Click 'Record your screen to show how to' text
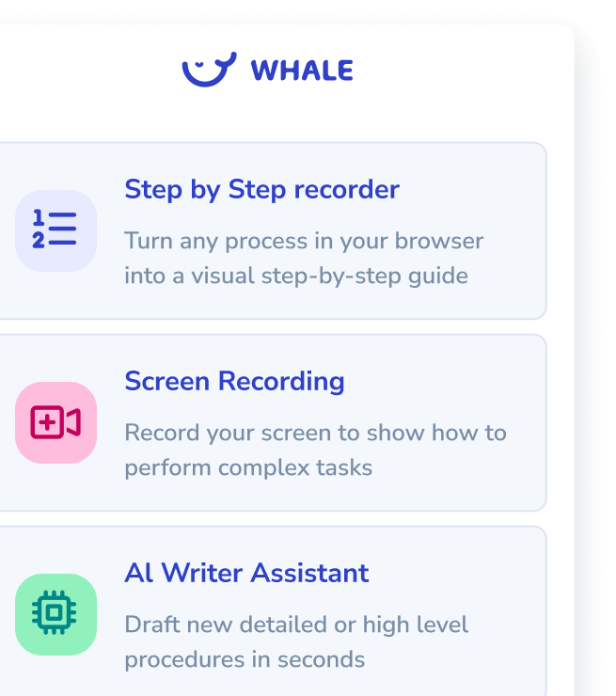The height and width of the screenshot is (696, 616). [x=315, y=433]
